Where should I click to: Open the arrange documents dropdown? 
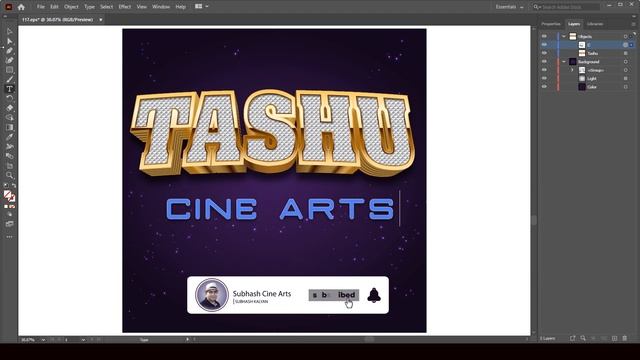tap(202, 7)
